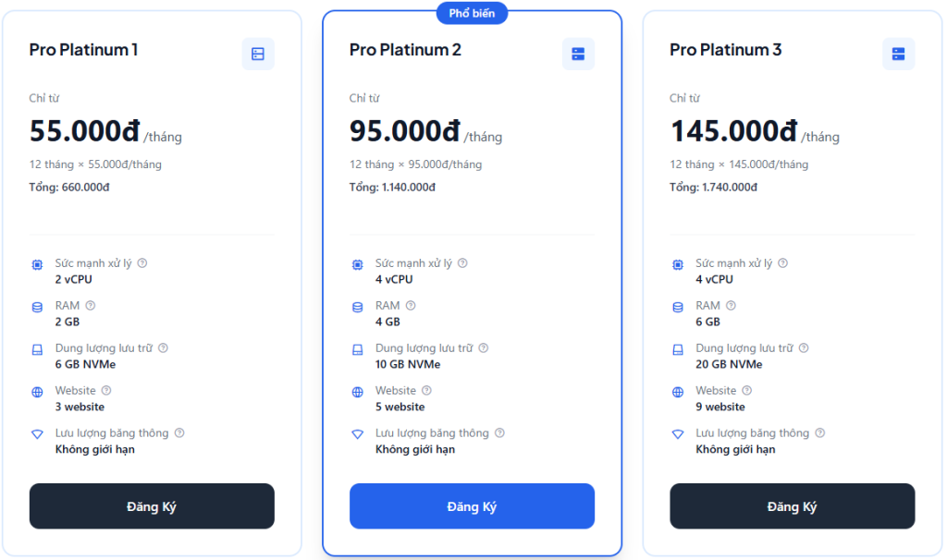This screenshot has height=560, width=947.
Task: Click the server icon on Pro Platinum 2
Action: click(578, 55)
